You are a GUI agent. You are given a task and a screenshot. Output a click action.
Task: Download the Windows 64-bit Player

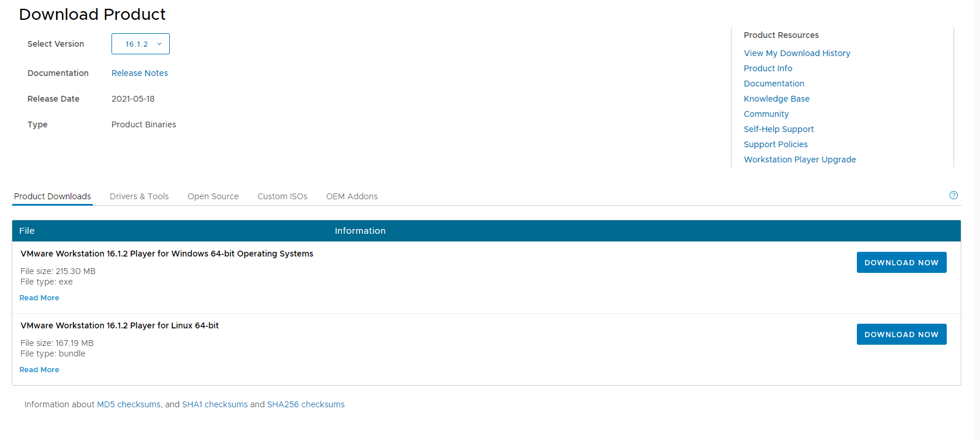[901, 262]
